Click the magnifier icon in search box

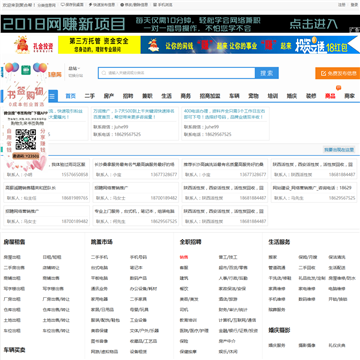click(104, 73)
